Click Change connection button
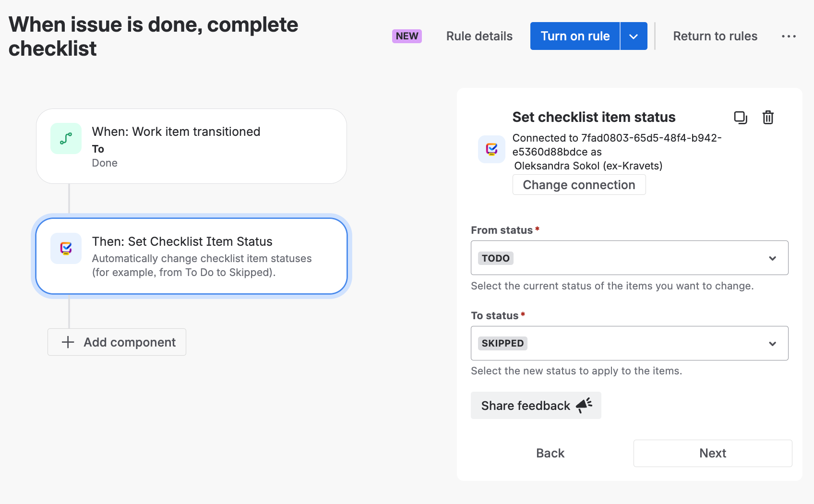The width and height of the screenshot is (814, 504). 579,185
